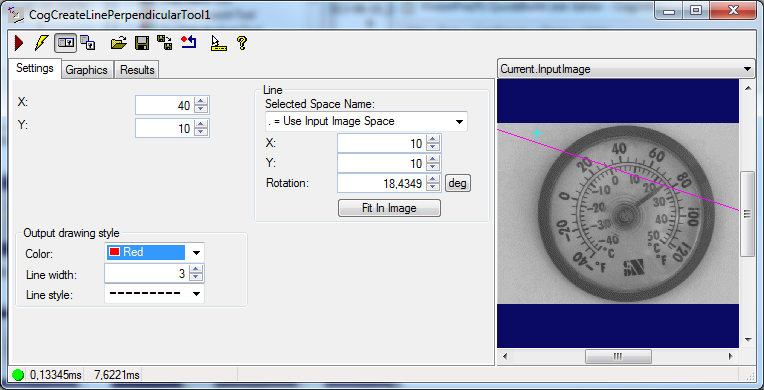The image size is (764, 390).
Task: Click the green status indicator in the status bar
Action: (x=18, y=375)
